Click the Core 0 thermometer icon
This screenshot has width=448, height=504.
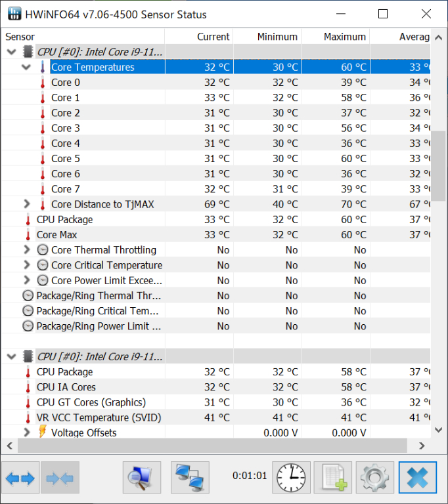tap(43, 83)
